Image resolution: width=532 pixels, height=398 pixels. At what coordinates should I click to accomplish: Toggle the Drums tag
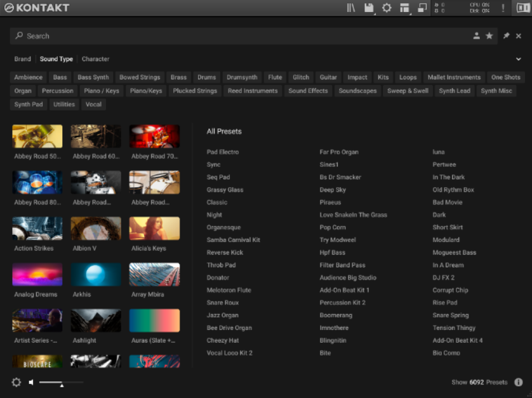click(x=206, y=77)
